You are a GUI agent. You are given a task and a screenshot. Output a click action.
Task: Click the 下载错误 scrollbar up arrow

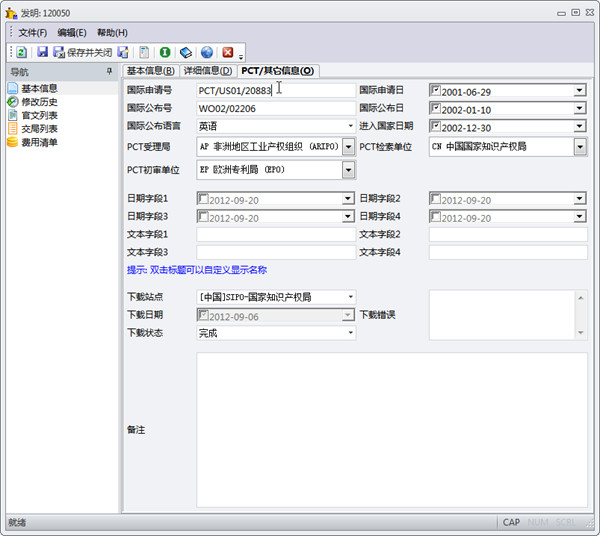(580, 298)
